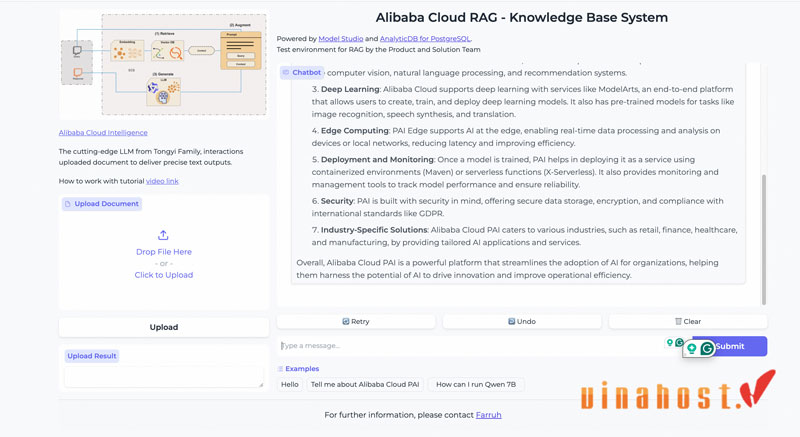Click the Deployment and Monitoring heading
The image size is (800, 437).
click(377, 160)
